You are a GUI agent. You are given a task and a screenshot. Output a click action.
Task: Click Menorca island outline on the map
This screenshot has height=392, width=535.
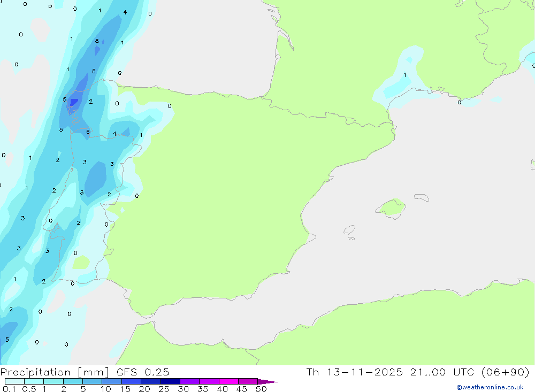tap(422, 197)
